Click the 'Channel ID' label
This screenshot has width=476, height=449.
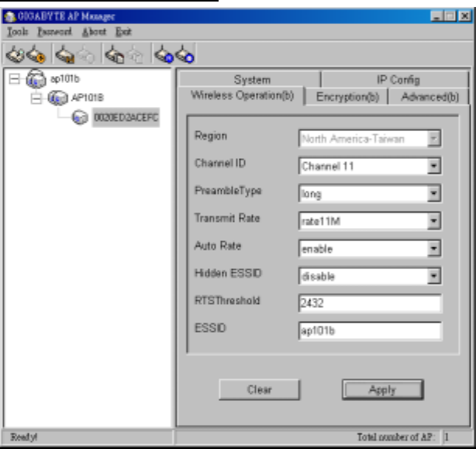(x=220, y=164)
